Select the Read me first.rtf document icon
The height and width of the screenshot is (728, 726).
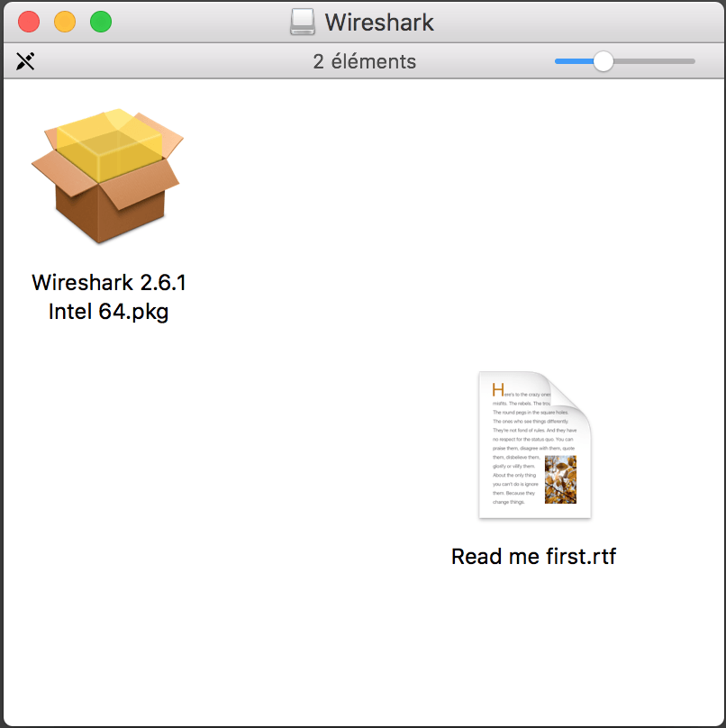pyautogui.click(x=535, y=445)
